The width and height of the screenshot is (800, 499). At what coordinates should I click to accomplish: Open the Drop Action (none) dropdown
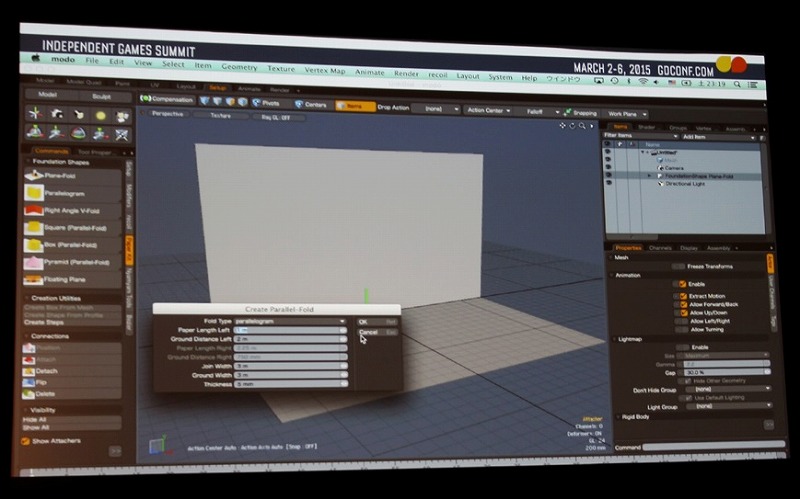(x=435, y=109)
